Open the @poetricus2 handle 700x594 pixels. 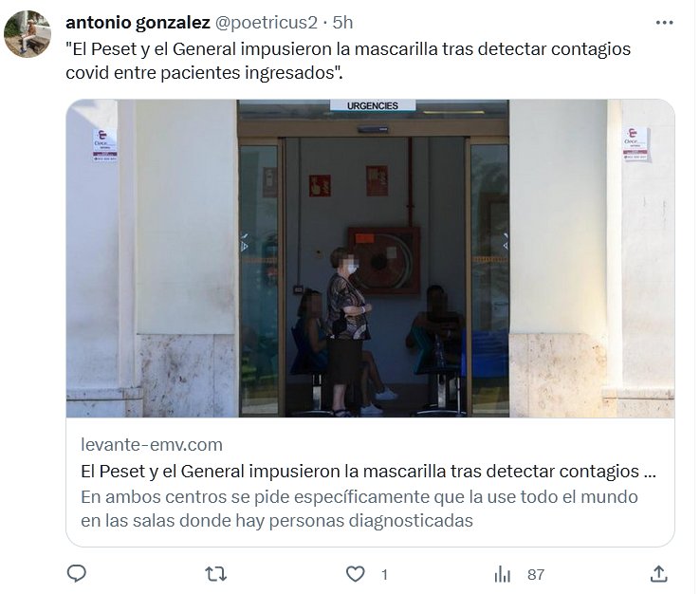tap(267, 23)
